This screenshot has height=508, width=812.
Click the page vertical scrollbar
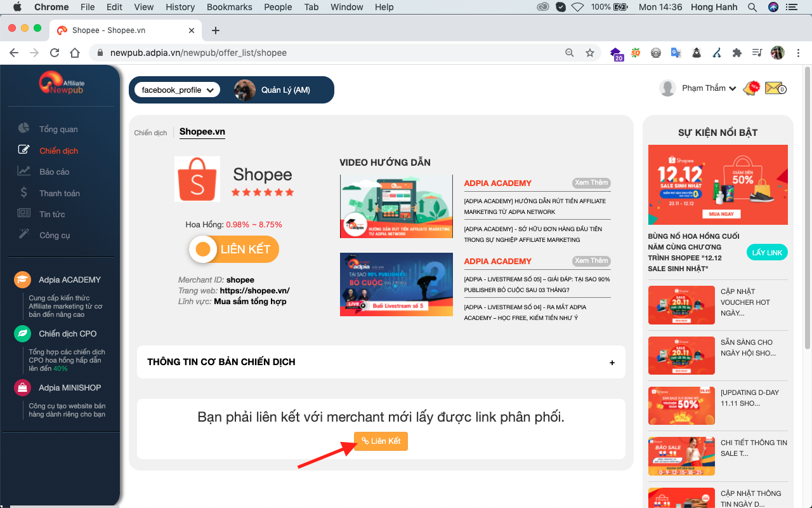coord(807,207)
